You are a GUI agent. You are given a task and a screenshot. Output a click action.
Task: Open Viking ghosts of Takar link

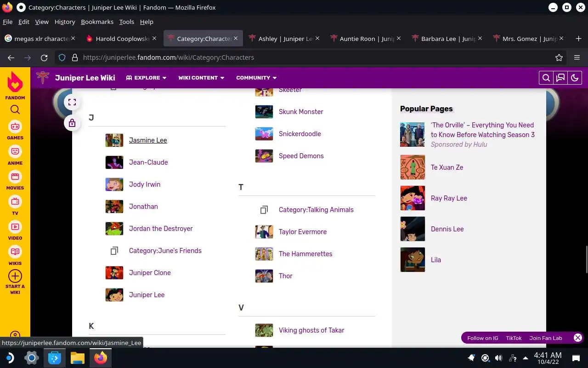pyautogui.click(x=311, y=330)
